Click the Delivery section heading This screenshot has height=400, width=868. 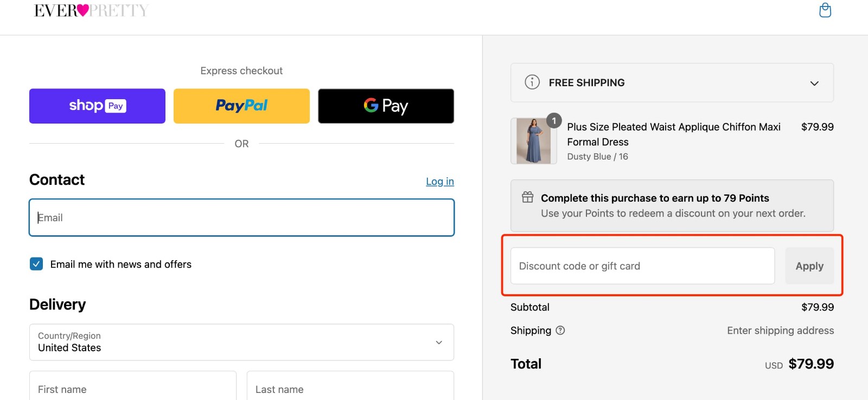coord(58,304)
